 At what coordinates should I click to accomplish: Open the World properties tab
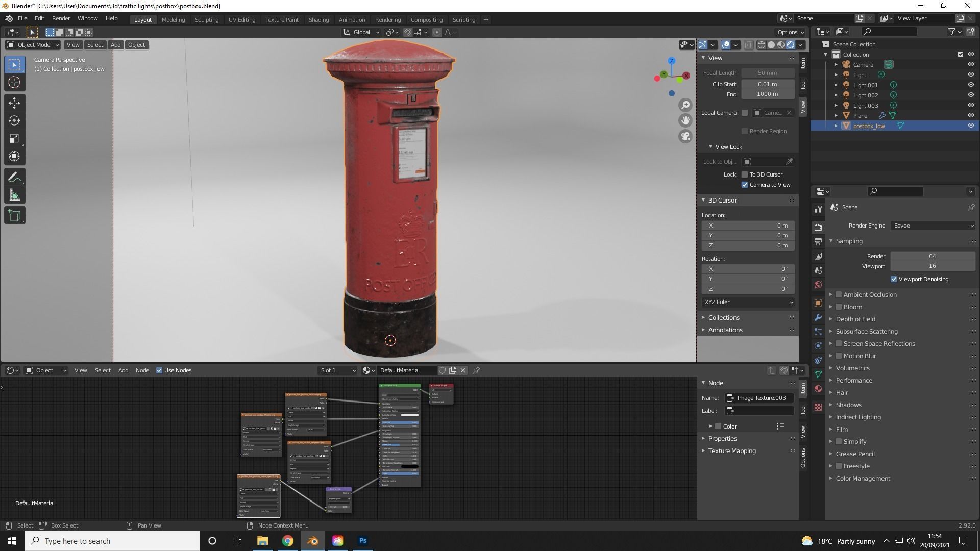coord(818,285)
